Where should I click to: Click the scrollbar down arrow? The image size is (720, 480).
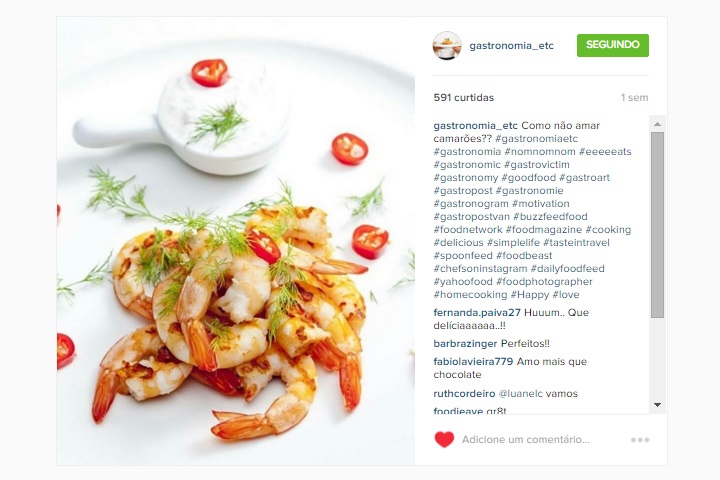point(657,405)
